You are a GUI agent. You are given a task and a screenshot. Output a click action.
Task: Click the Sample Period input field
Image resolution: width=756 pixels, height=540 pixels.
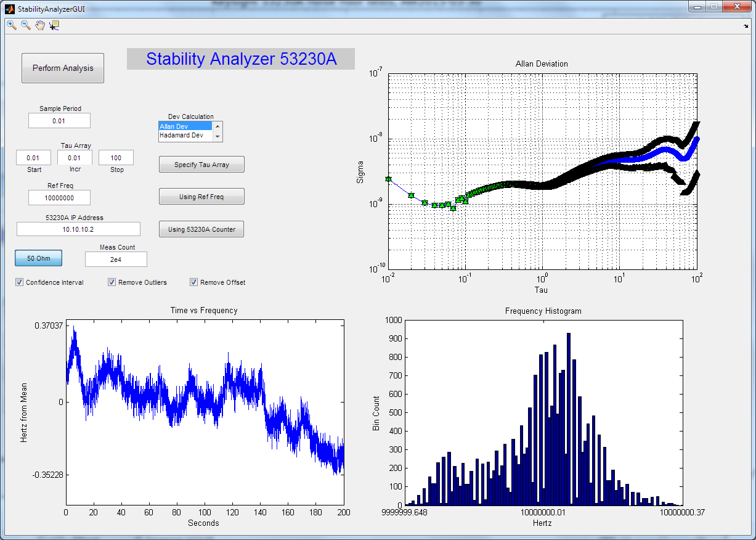(x=59, y=121)
